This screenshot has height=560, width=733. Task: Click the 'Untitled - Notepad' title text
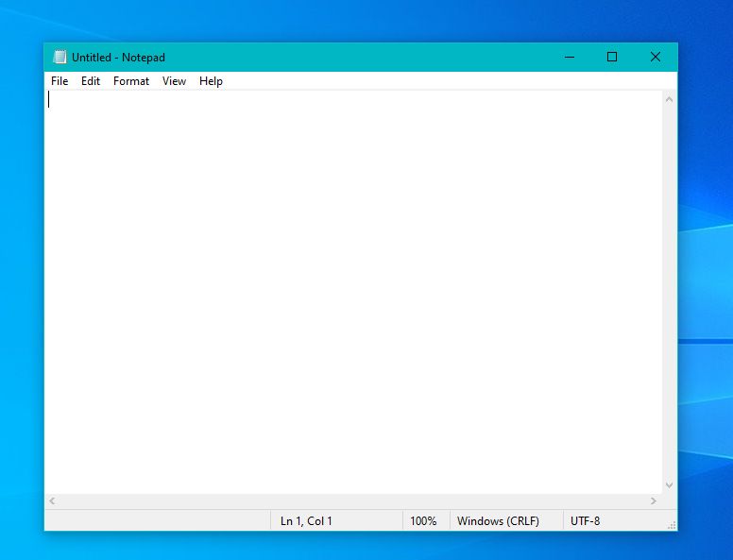(x=118, y=58)
